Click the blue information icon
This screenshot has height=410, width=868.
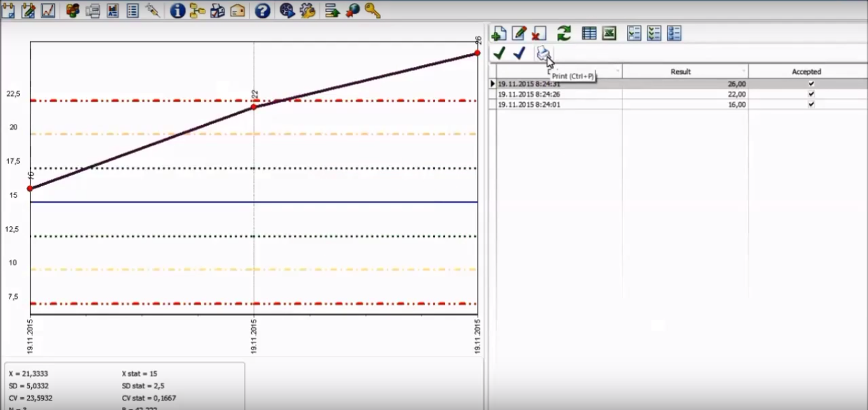click(x=177, y=10)
